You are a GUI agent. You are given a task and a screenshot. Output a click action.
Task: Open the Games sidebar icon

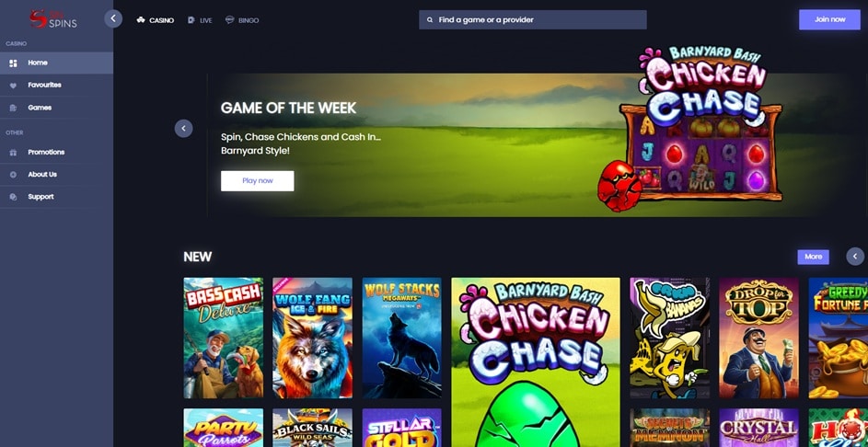[x=13, y=108]
